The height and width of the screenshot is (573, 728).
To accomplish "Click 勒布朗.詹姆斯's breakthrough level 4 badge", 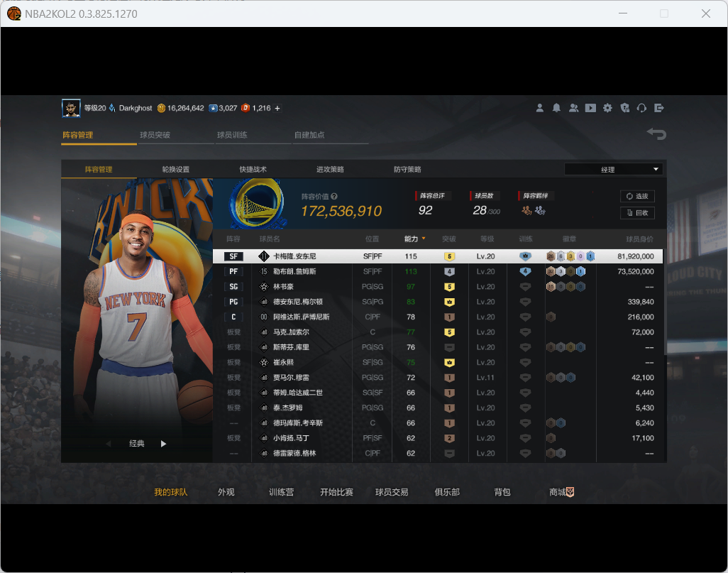I will coord(449,271).
